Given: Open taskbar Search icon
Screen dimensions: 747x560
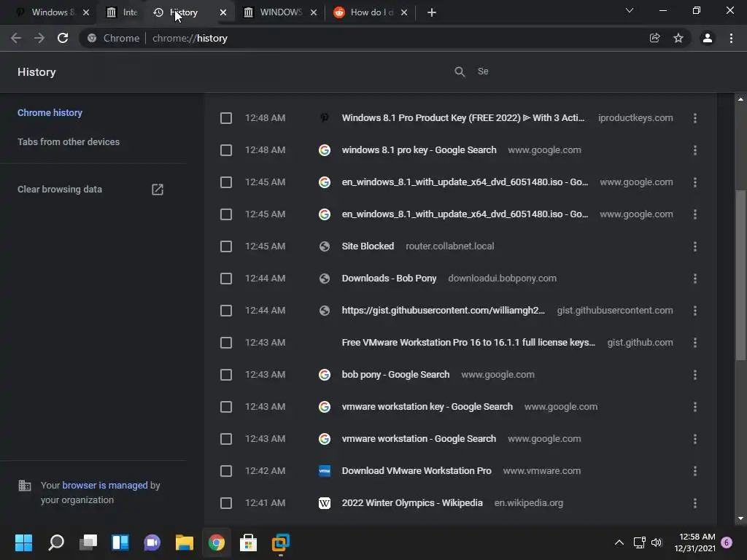Looking at the screenshot, I should (55, 542).
